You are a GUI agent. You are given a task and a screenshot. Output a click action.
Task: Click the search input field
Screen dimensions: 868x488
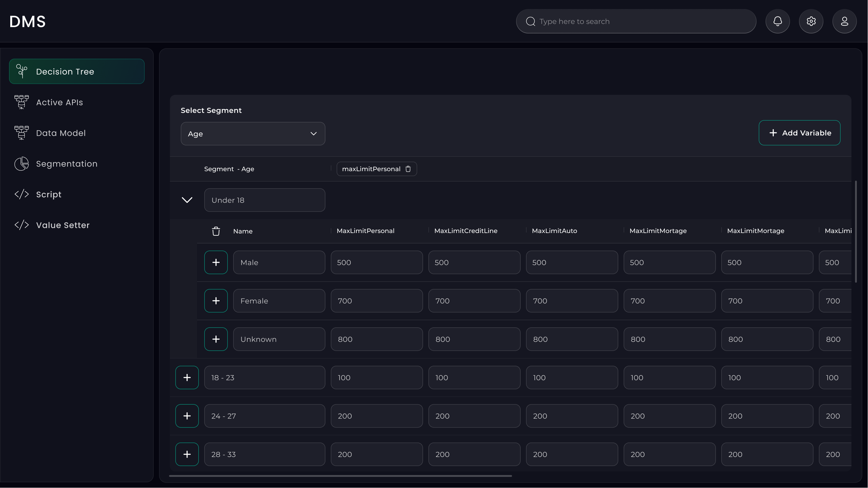(636, 21)
